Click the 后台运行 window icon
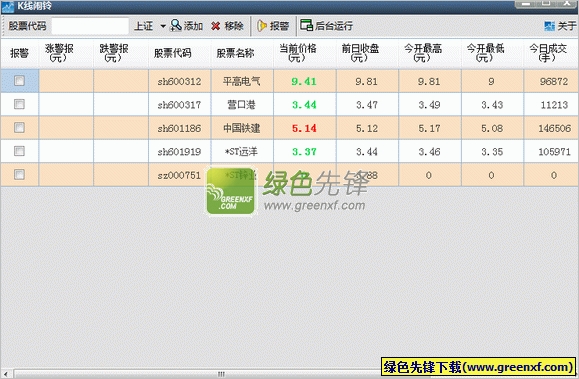The height and width of the screenshot is (379, 579). coord(306,25)
